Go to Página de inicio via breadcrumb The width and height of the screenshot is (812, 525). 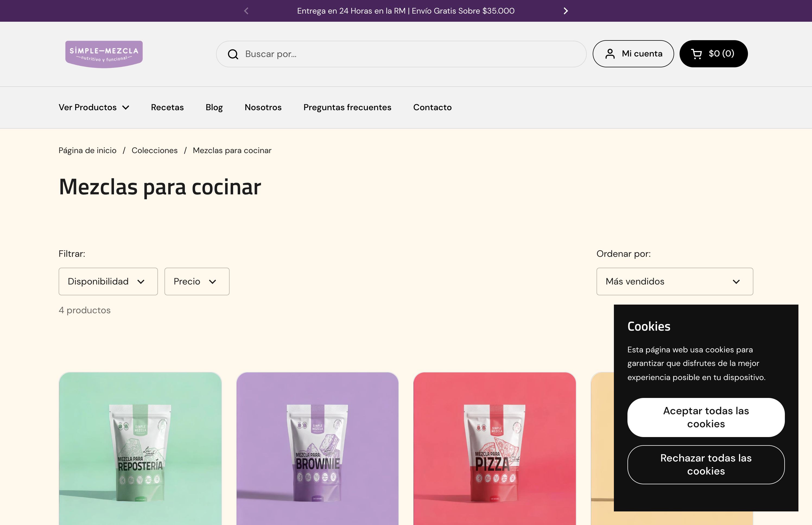(x=87, y=150)
